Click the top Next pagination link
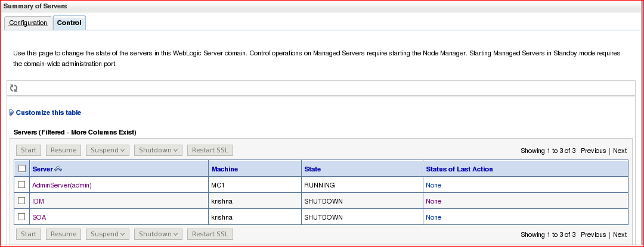 tap(620, 151)
